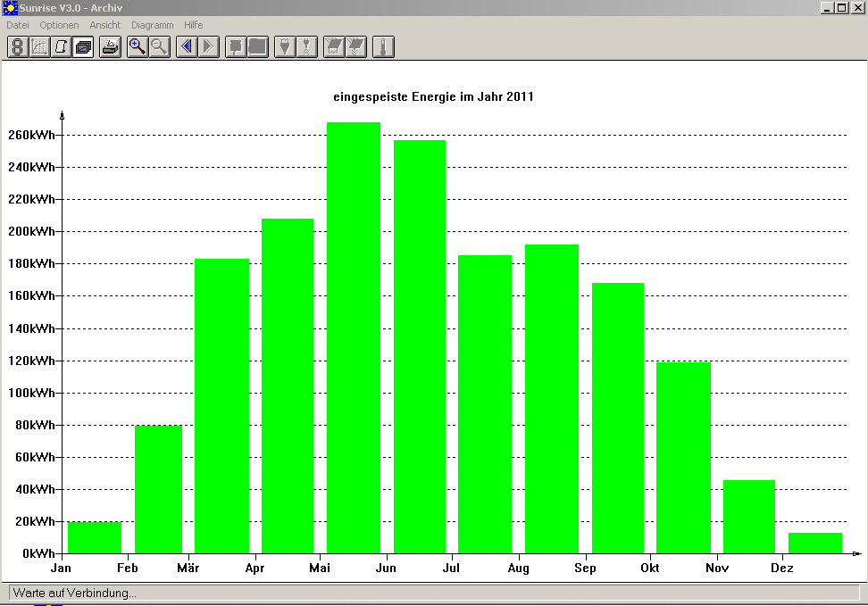Select the archive diagrams stack icon
868x606 pixels.
click(x=83, y=47)
